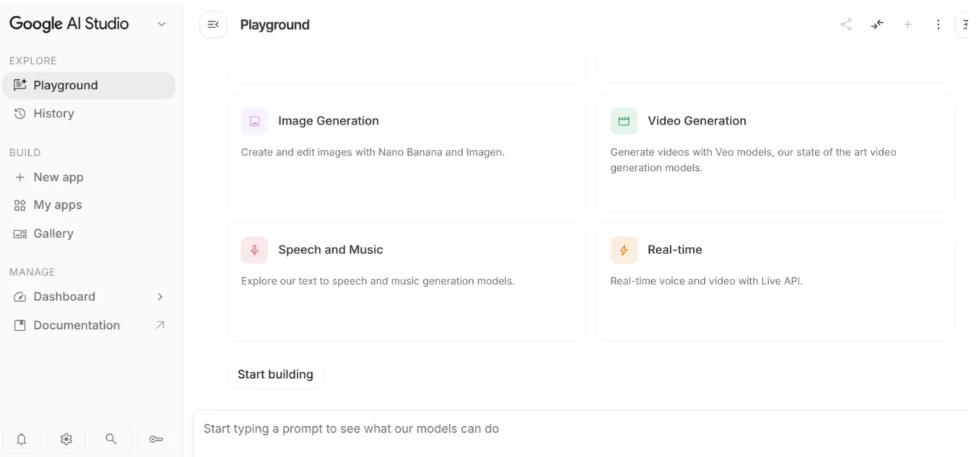Open the API key icon
The height and width of the screenshot is (457, 980).
[x=156, y=439]
